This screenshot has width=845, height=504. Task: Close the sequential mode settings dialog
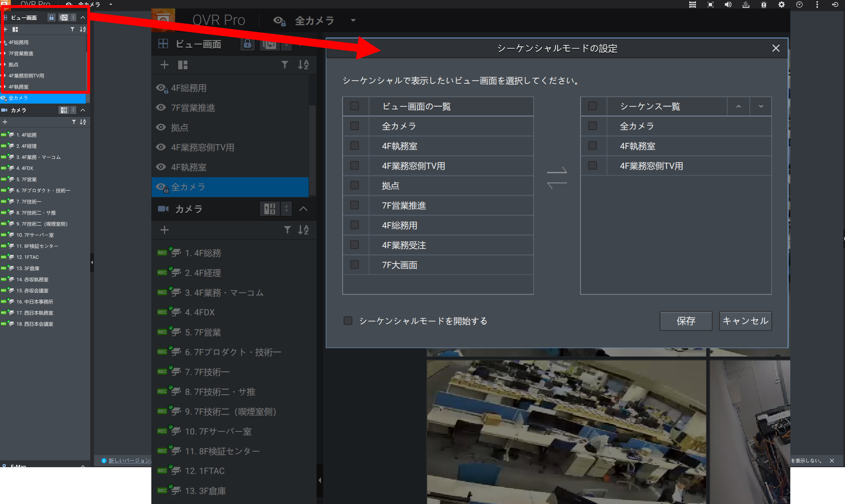[x=775, y=48]
